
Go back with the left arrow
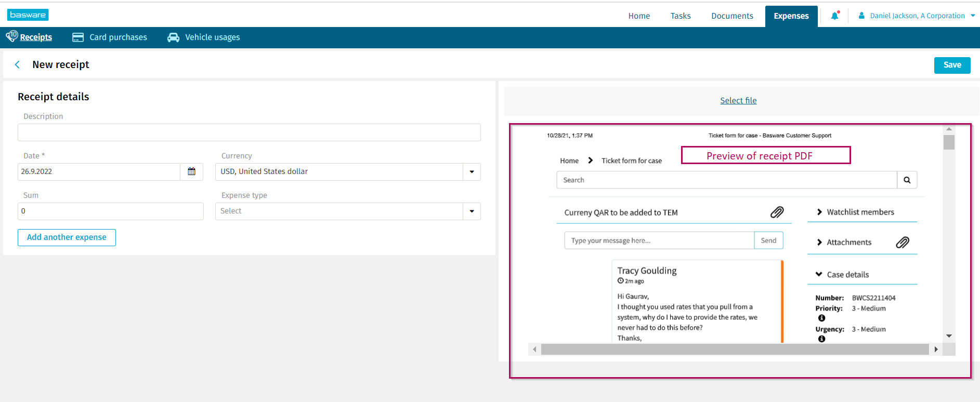pyautogui.click(x=17, y=64)
